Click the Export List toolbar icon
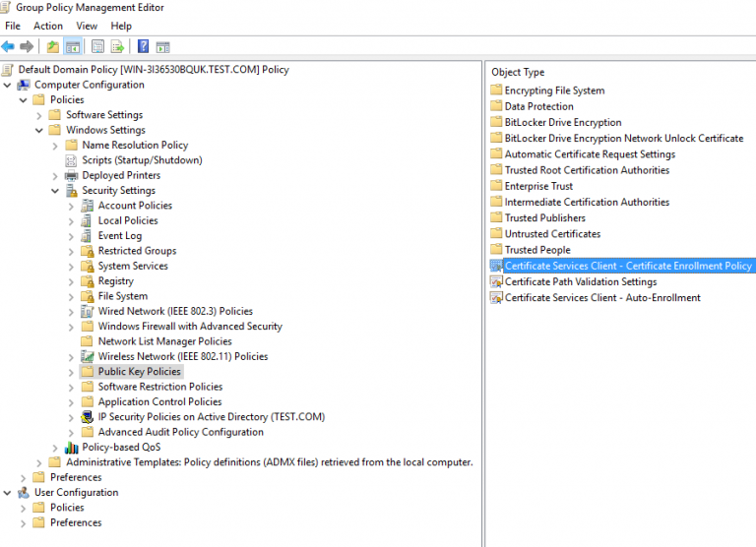Viewport: 756px width, 547px height. pyautogui.click(x=117, y=47)
